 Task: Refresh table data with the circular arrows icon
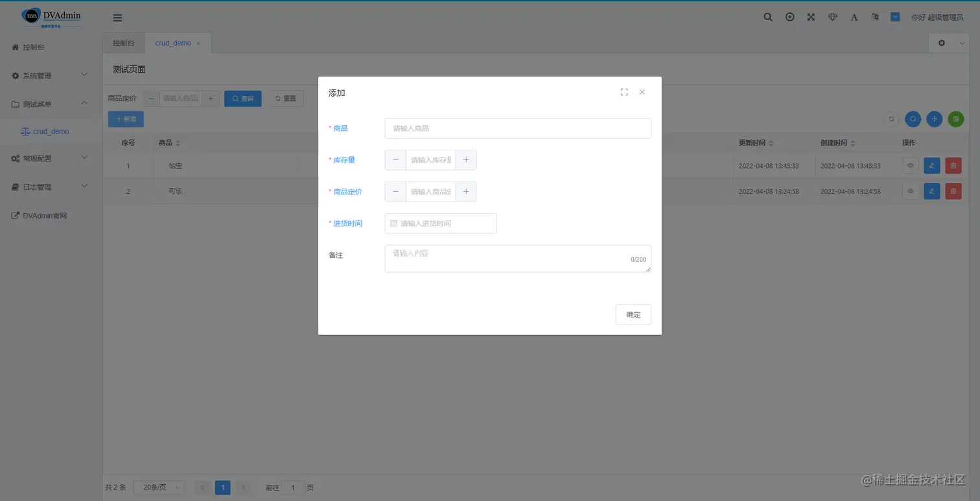point(891,119)
